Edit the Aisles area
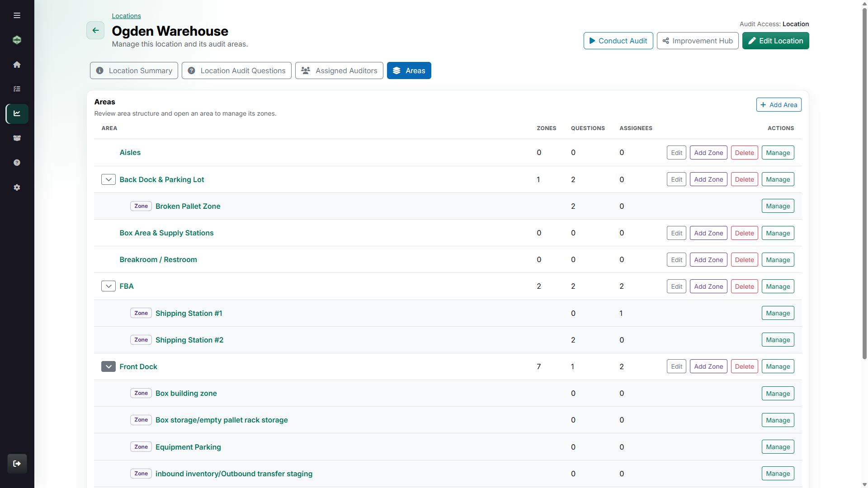 coord(676,153)
